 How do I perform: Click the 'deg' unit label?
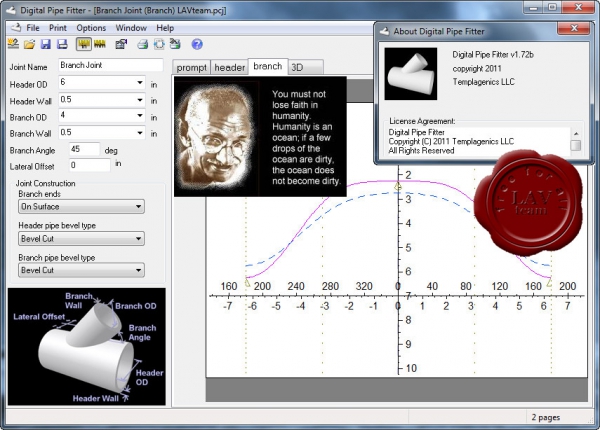click(x=111, y=151)
